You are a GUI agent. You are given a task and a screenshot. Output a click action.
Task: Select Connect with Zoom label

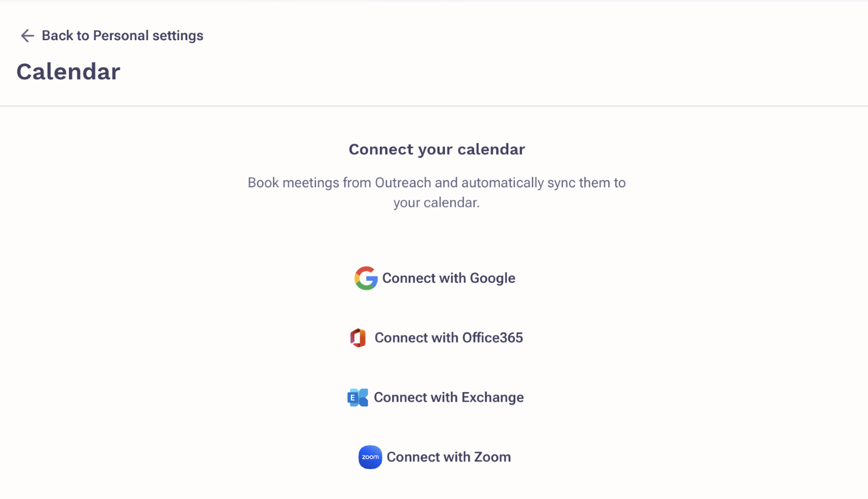click(449, 457)
